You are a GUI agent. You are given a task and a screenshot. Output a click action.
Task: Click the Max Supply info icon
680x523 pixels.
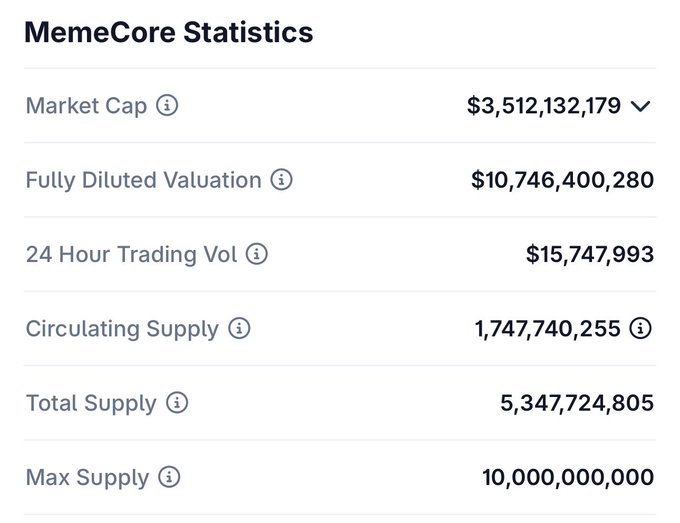tap(169, 477)
